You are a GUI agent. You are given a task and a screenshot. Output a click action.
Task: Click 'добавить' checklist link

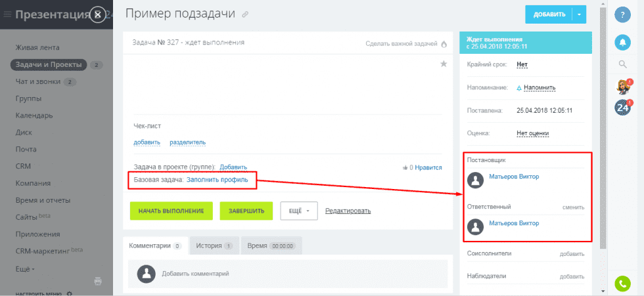147,142
